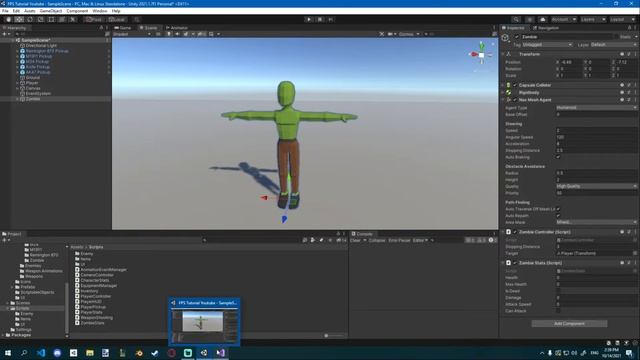Open the Component menu
Viewport: 640px width, 360px height.
click(77, 11)
